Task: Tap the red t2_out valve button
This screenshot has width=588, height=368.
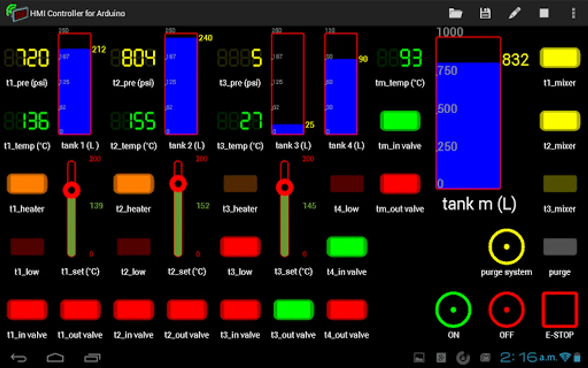Action: coord(187,310)
